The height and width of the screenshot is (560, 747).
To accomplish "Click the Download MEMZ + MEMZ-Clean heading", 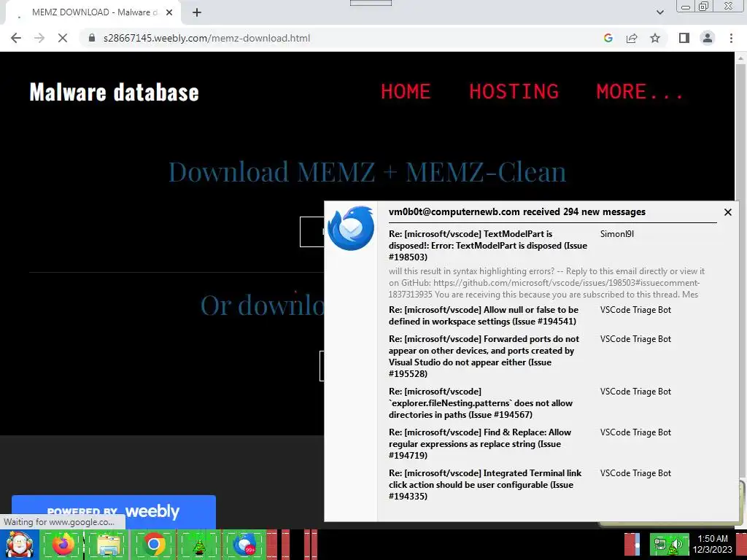I will pos(368,171).
